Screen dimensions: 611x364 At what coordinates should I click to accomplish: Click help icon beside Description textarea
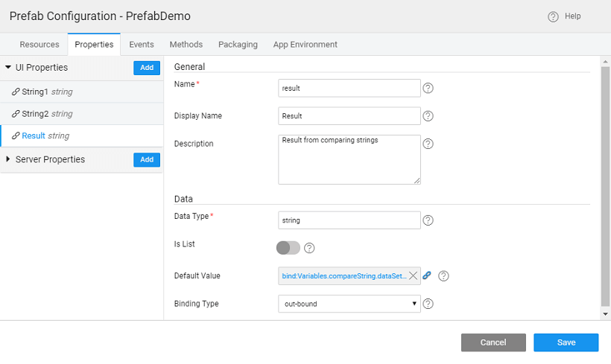click(x=428, y=144)
